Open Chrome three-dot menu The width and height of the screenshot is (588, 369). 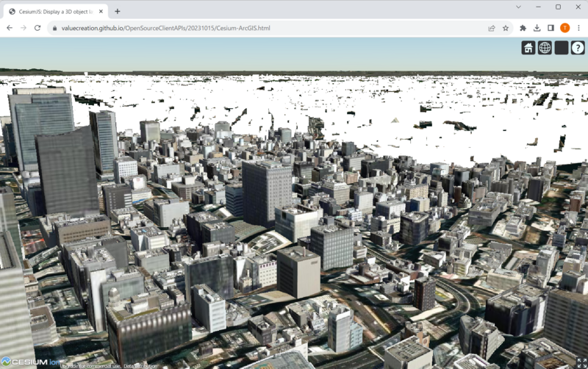point(578,28)
